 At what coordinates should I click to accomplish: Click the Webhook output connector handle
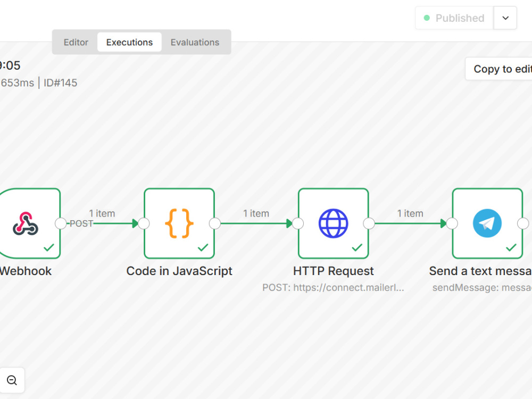(x=61, y=223)
